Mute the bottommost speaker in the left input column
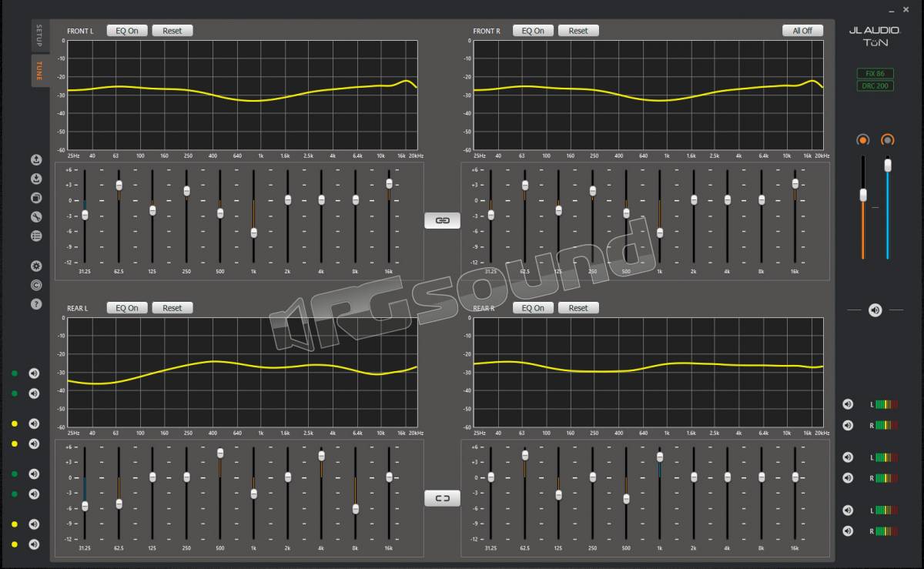This screenshot has height=569, width=924. click(34, 545)
